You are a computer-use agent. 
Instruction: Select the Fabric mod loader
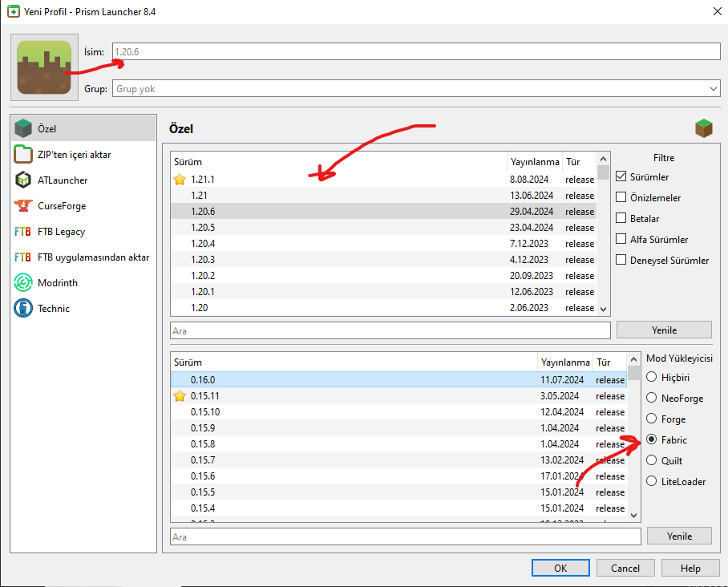[x=651, y=439]
